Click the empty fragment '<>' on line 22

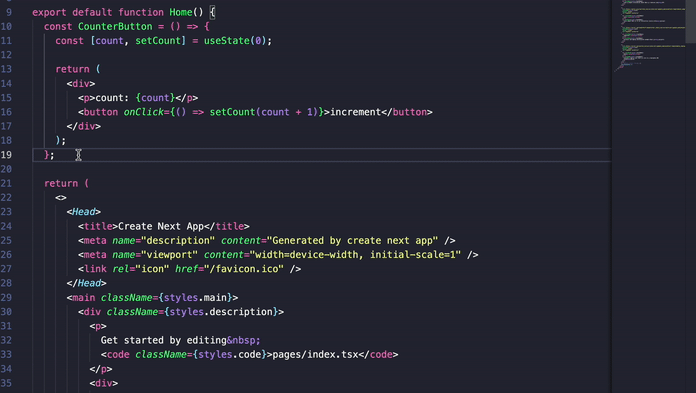61,198
